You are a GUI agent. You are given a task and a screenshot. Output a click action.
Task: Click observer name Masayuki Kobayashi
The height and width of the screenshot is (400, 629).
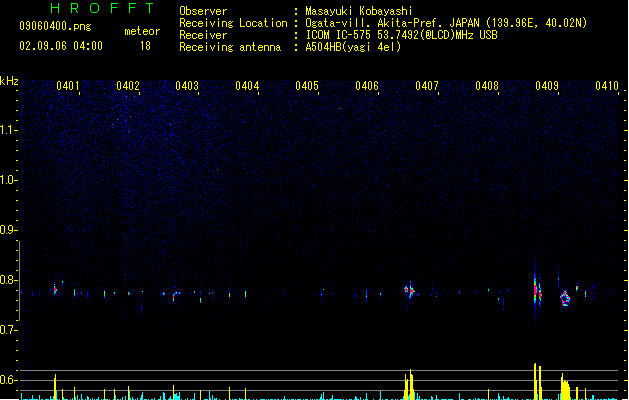pos(359,11)
